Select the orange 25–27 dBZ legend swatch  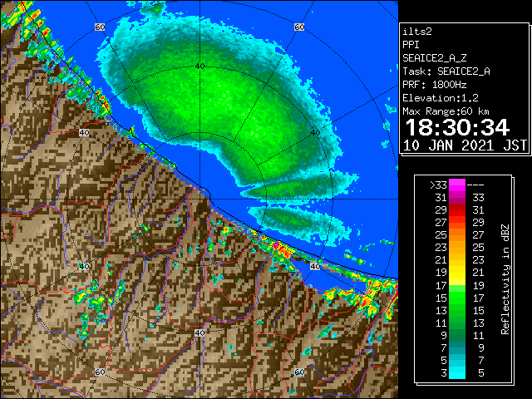pyautogui.click(x=457, y=234)
